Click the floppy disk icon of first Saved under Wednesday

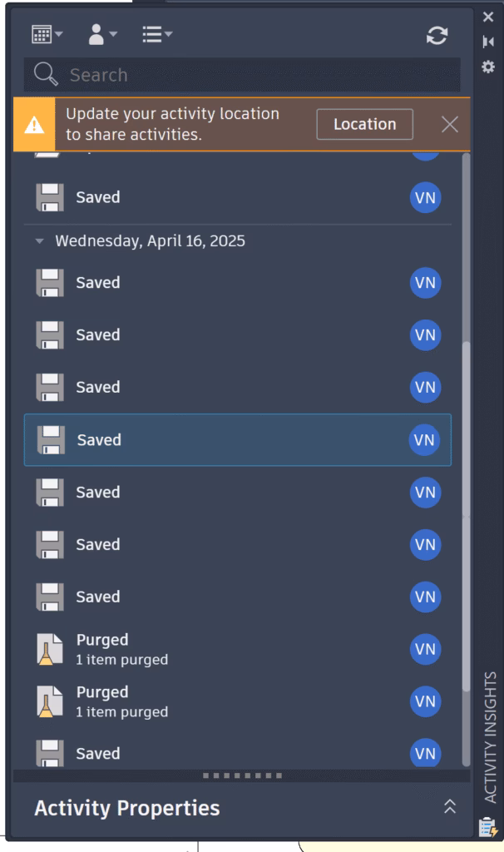coord(49,283)
